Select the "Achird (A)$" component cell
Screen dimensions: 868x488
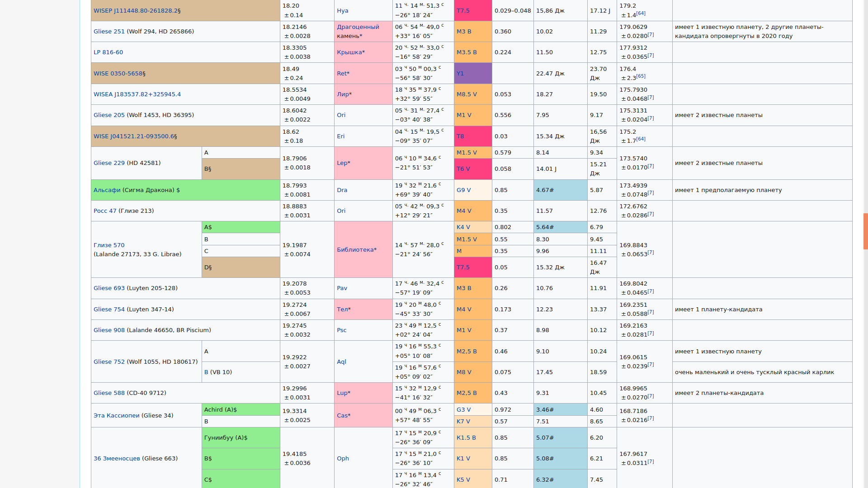pos(241,410)
